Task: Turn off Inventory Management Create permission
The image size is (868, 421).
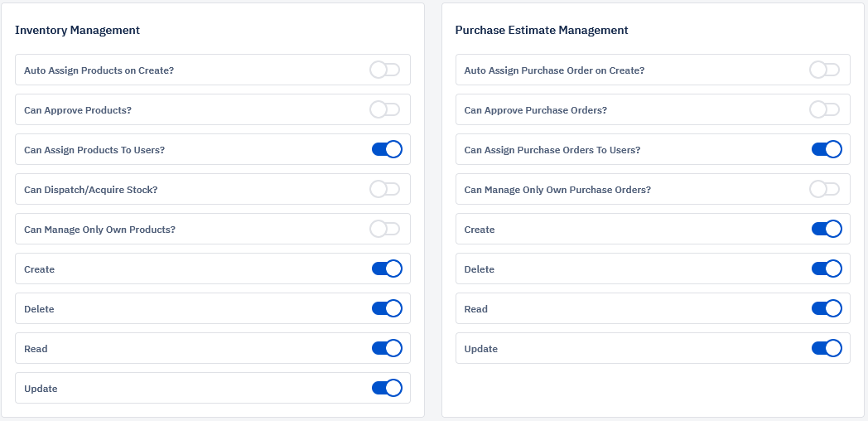Action: coord(387,269)
